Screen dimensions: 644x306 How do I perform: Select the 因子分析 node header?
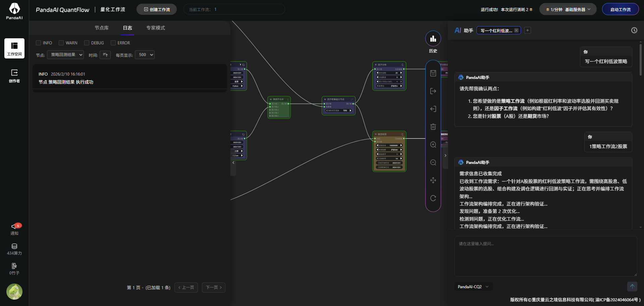[389, 64]
